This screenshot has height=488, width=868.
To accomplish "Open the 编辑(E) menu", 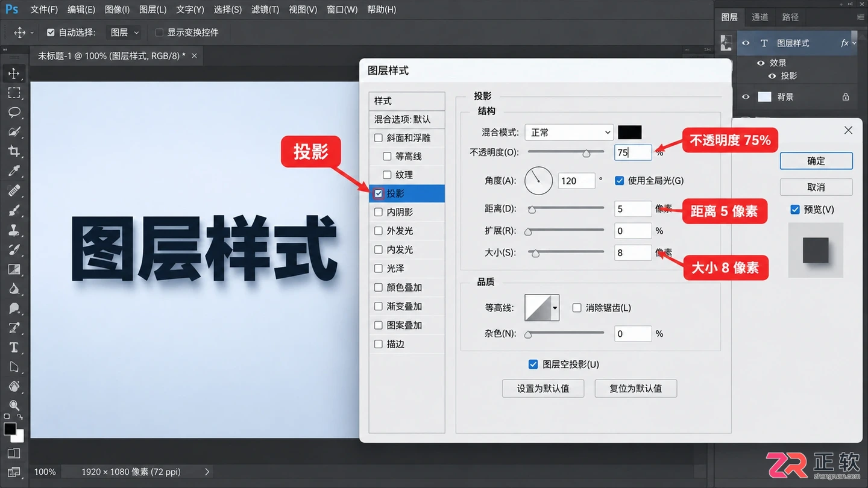I will [81, 10].
